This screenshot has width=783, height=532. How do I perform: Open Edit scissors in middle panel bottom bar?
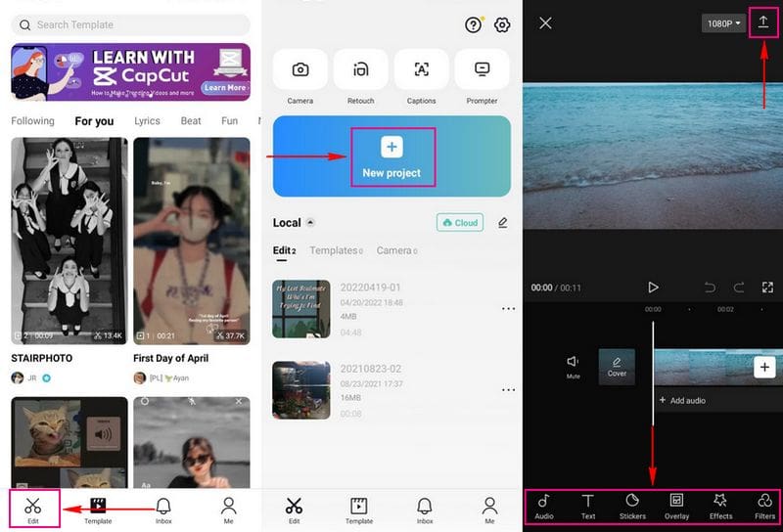(x=295, y=510)
